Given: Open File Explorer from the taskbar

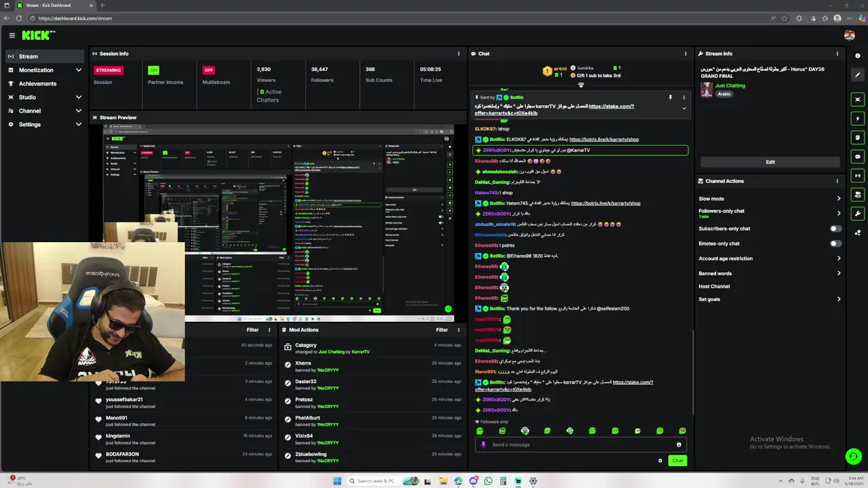Looking at the screenshot, I should point(443,481).
